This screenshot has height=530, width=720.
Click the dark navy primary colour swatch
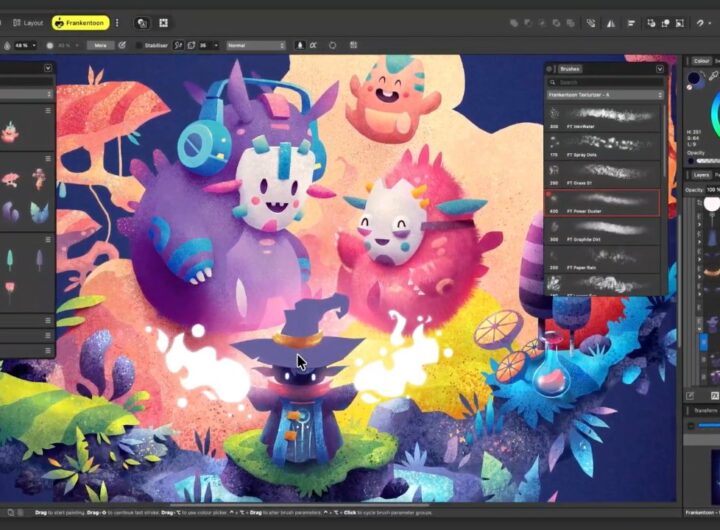[694, 78]
